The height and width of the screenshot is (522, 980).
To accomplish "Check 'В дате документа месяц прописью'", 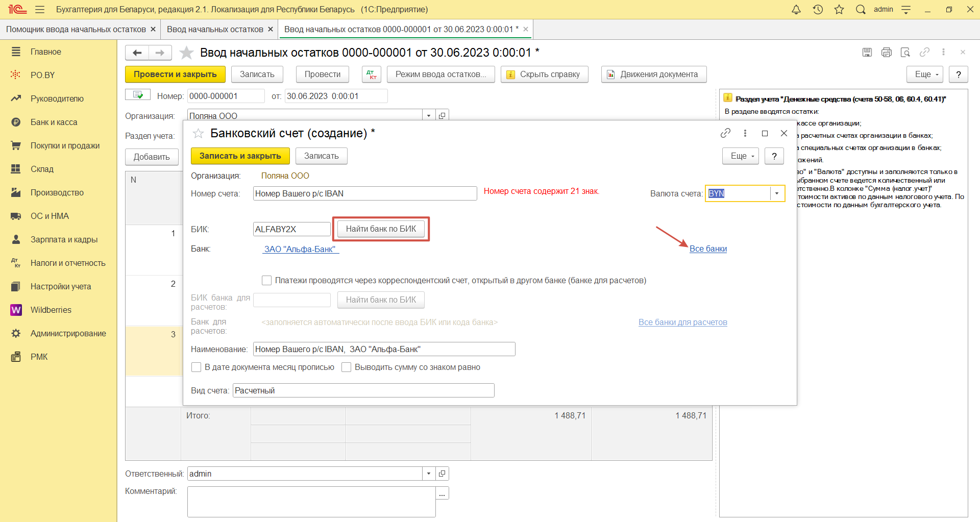I will coord(196,367).
